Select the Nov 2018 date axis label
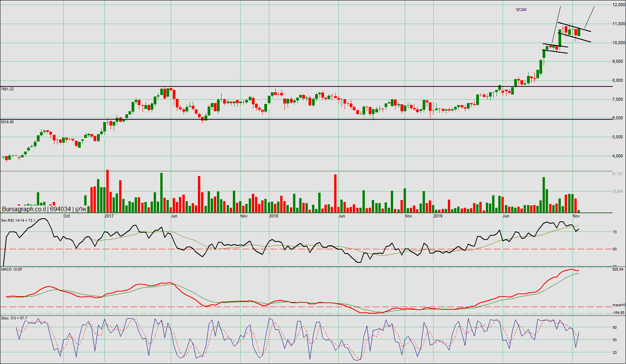This screenshot has width=626, height=364. click(408, 216)
